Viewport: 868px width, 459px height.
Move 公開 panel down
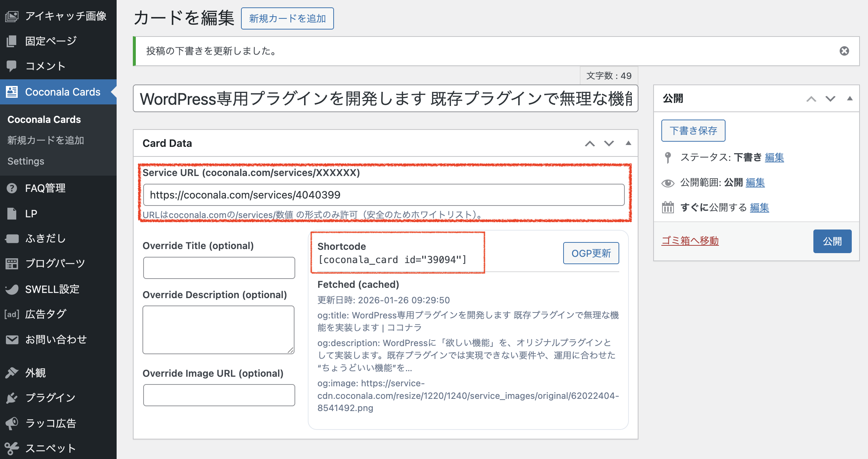pyautogui.click(x=830, y=99)
